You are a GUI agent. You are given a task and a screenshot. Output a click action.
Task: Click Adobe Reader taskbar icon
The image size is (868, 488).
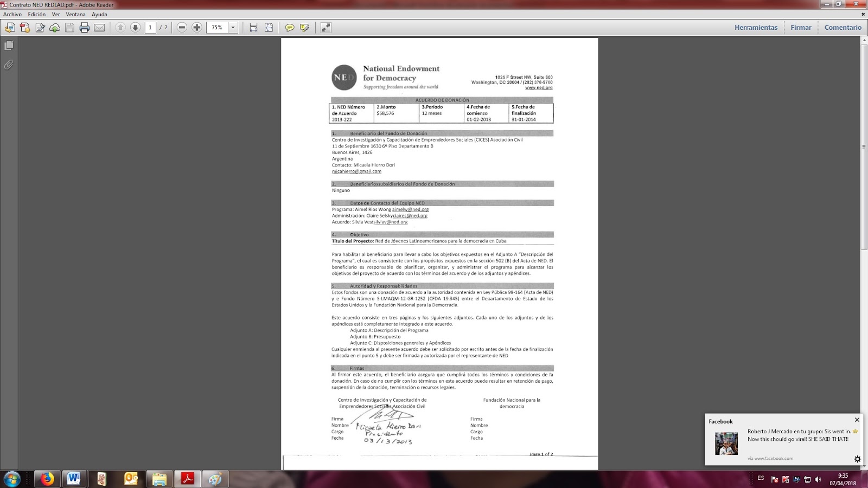[187, 479]
